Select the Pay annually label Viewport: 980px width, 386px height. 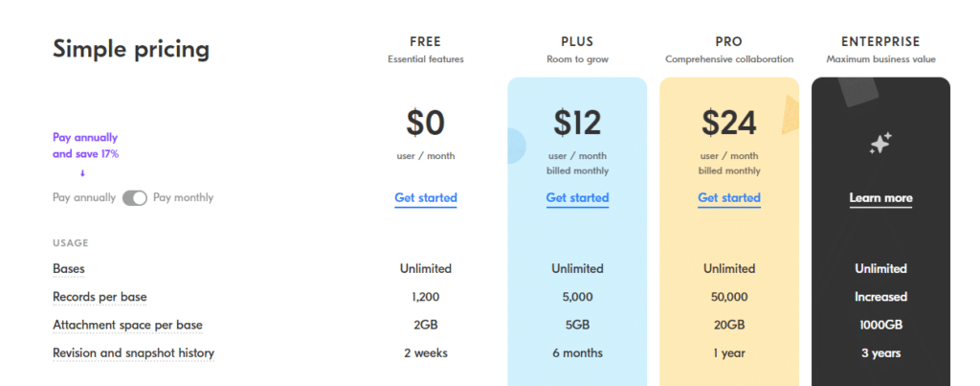point(84,197)
